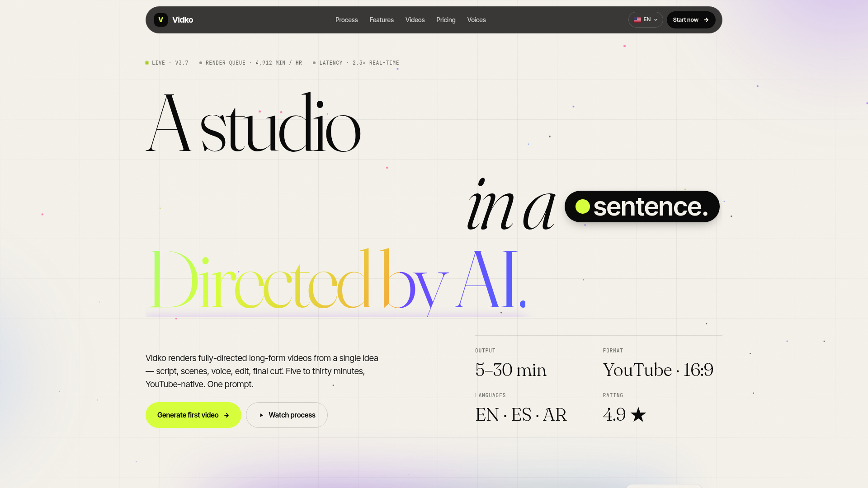The image size is (868, 488).
Task: Click the Start now button
Action: click(x=691, y=20)
